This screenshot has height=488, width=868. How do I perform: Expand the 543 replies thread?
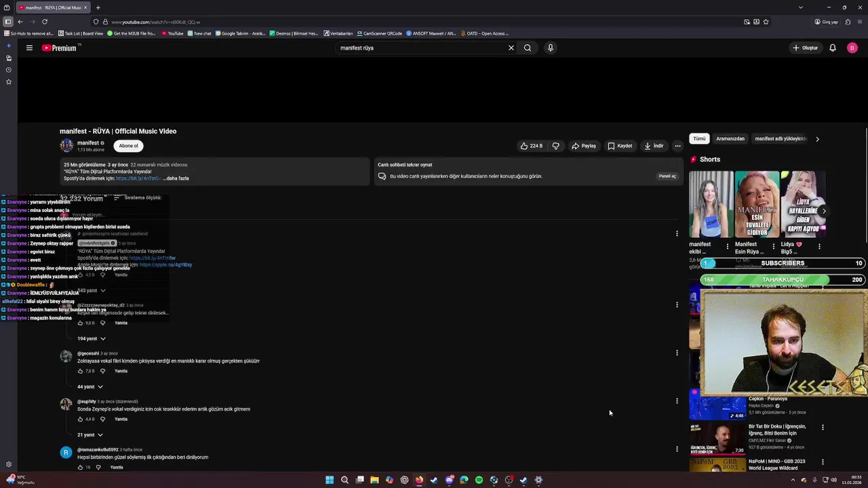(x=92, y=290)
